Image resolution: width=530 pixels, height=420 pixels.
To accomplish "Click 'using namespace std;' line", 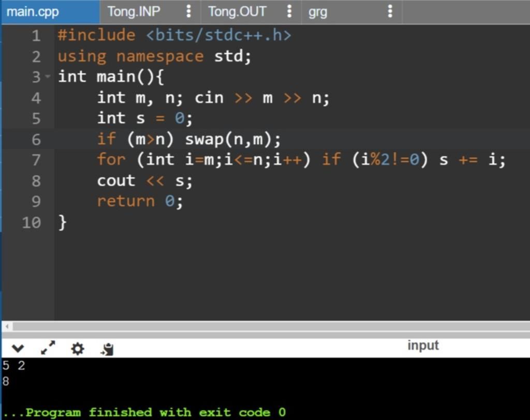I will pos(154,56).
